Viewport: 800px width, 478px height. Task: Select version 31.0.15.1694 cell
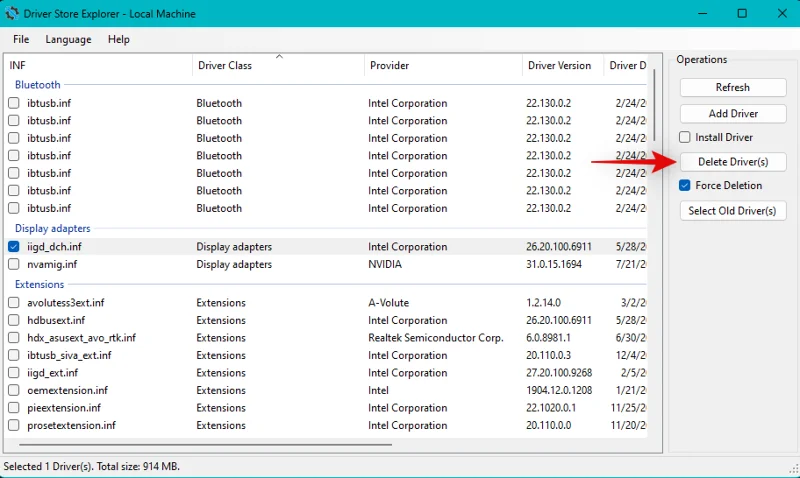[x=554, y=264]
